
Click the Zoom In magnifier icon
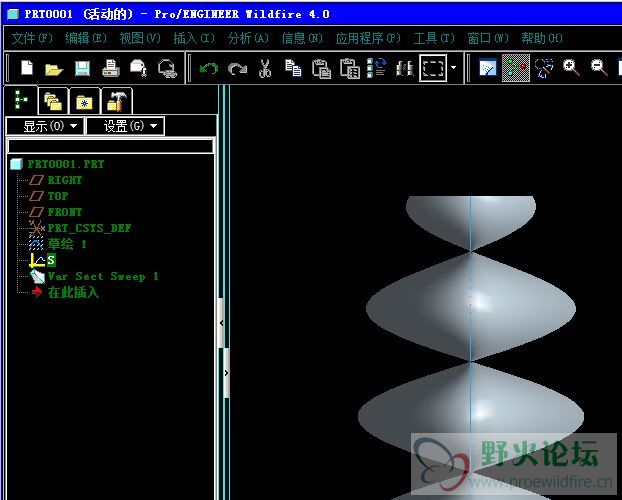[571, 67]
